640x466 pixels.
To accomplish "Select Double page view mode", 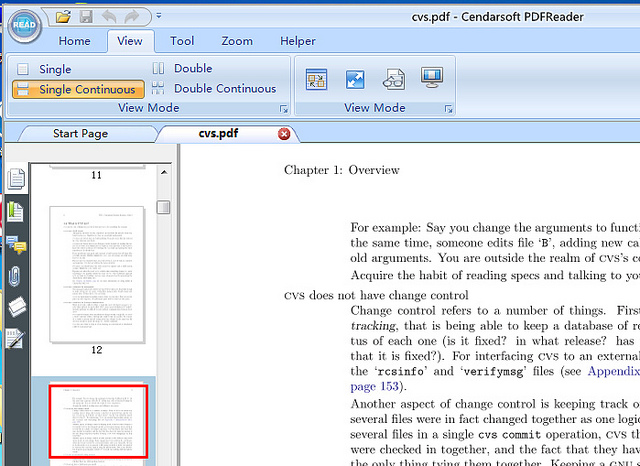I will (182, 68).
